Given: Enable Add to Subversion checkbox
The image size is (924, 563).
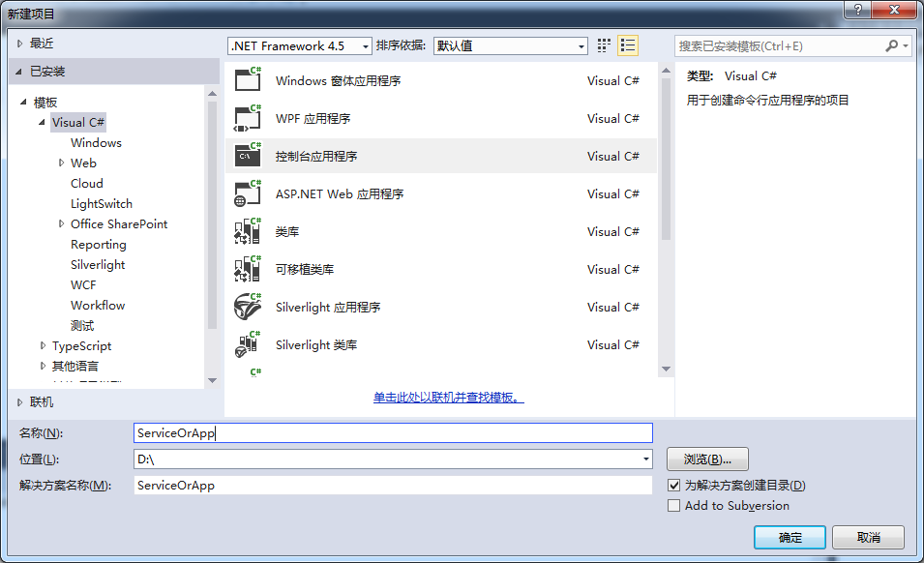Looking at the screenshot, I should tap(673, 505).
